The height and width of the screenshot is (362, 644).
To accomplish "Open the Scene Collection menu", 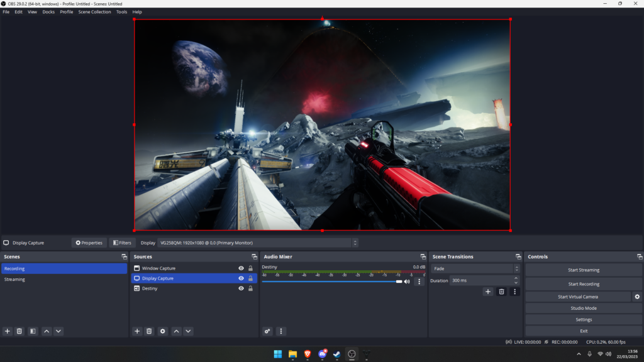I will pyautogui.click(x=94, y=12).
